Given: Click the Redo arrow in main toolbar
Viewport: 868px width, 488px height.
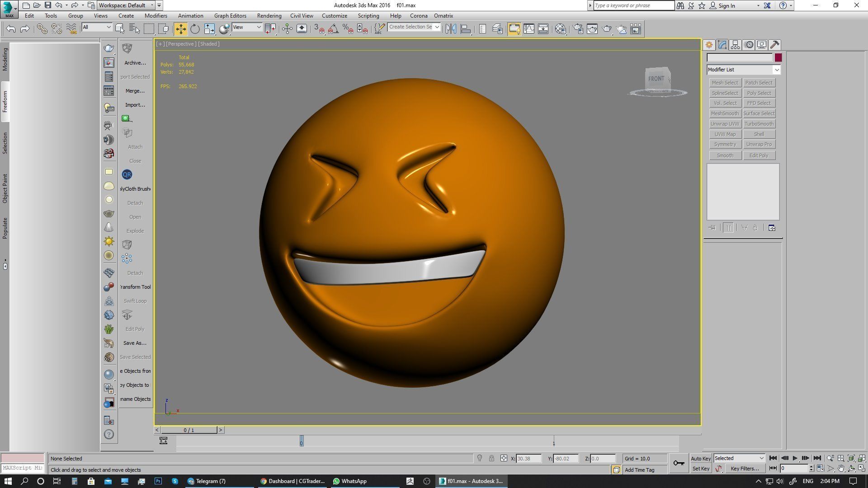Looking at the screenshot, I should coord(25,29).
